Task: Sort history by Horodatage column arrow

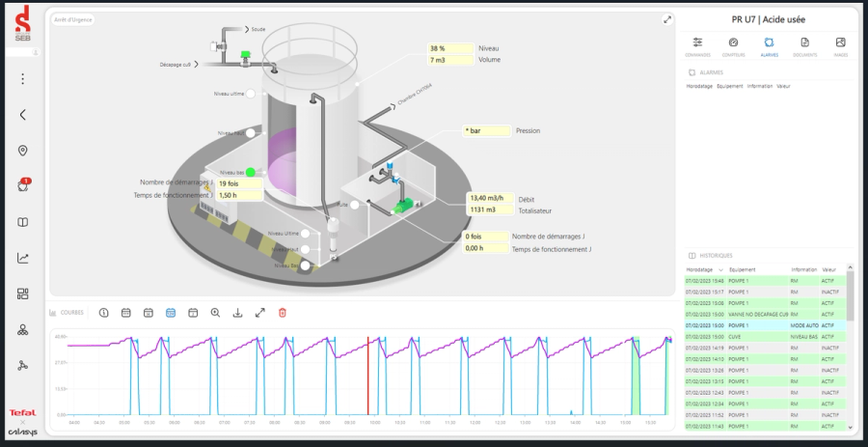Action: click(x=720, y=269)
